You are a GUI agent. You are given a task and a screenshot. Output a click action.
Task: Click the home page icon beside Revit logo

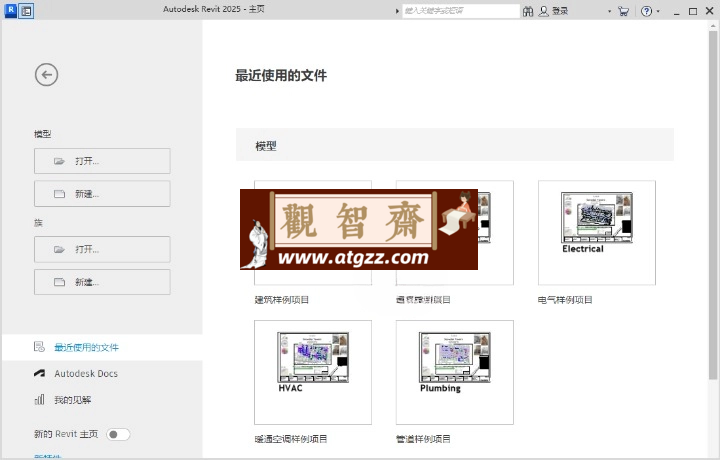tap(27, 11)
